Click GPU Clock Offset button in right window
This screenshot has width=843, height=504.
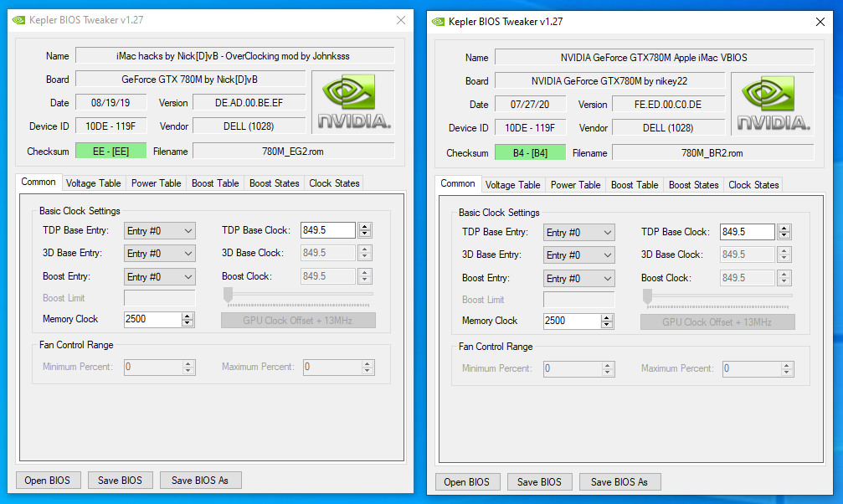point(717,322)
